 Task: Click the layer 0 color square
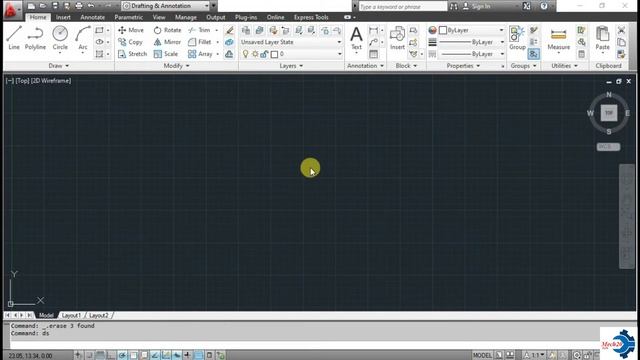[274, 54]
